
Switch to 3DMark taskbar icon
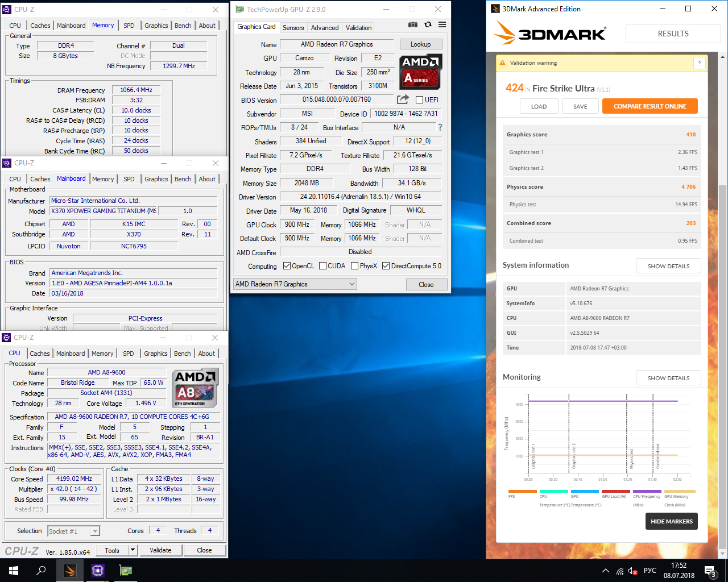(x=70, y=571)
